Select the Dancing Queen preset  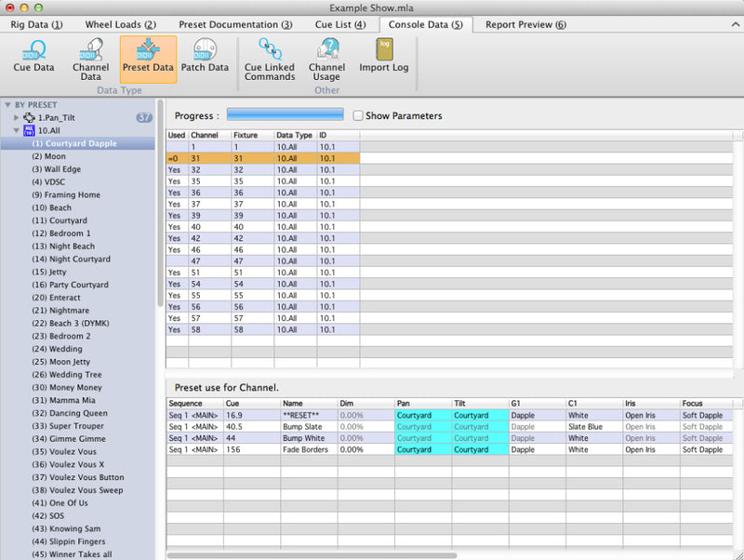tap(70, 412)
